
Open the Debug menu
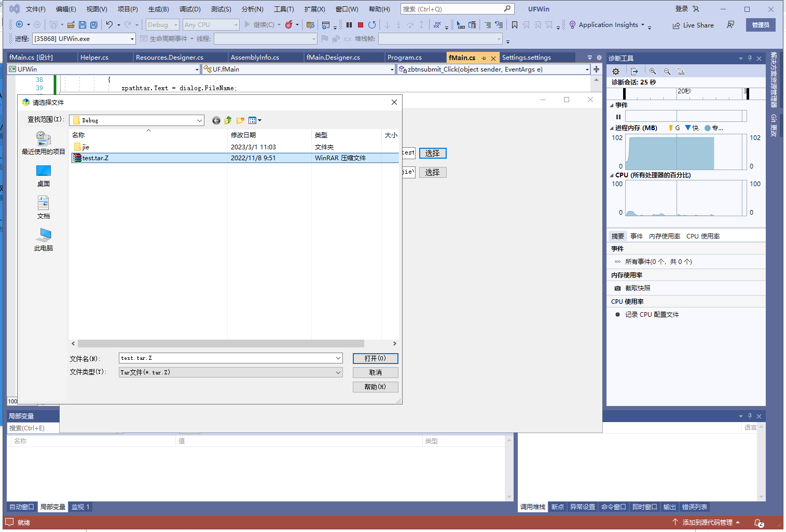190,9
